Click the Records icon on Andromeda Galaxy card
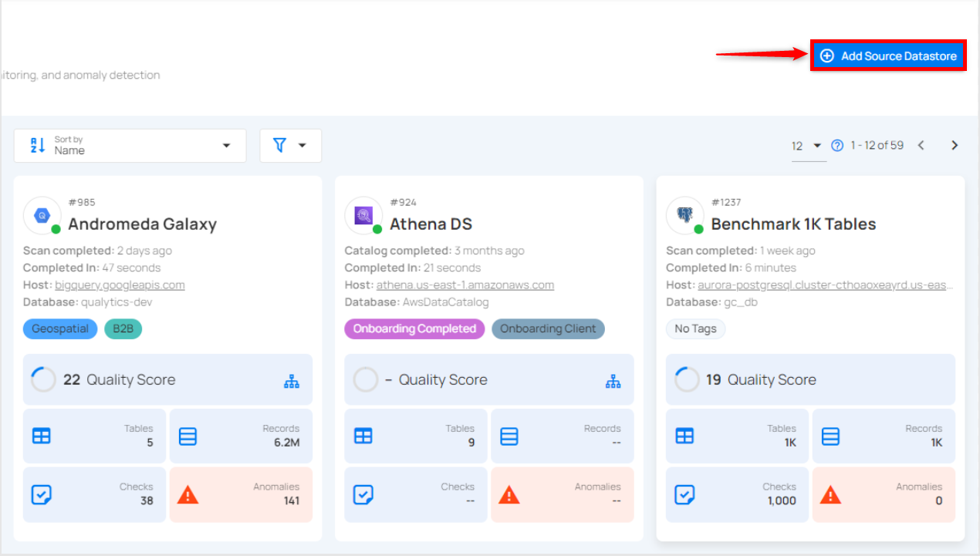Screen dimensions: 980x556 point(188,436)
